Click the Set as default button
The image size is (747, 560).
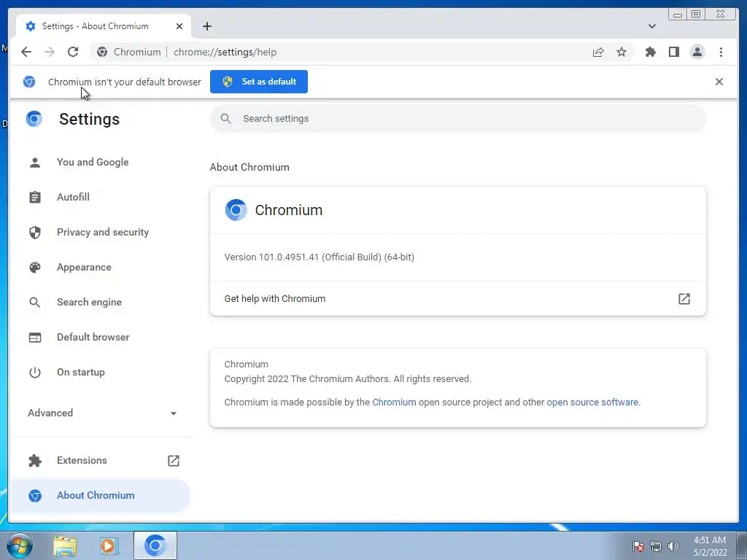coord(259,82)
